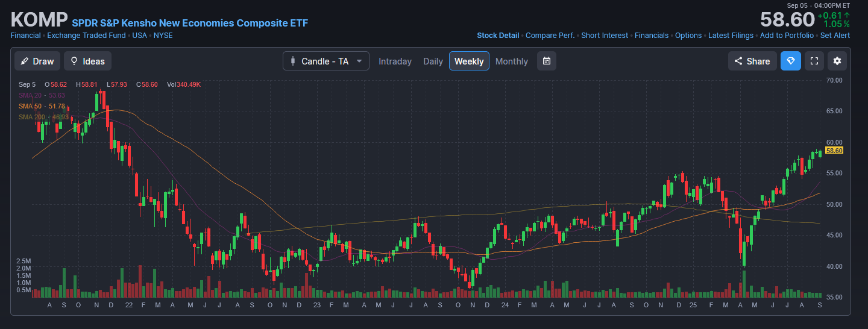
Task: Click the 58.60 current price axis marker
Action: pyautogui.click(x=834, y=151)
